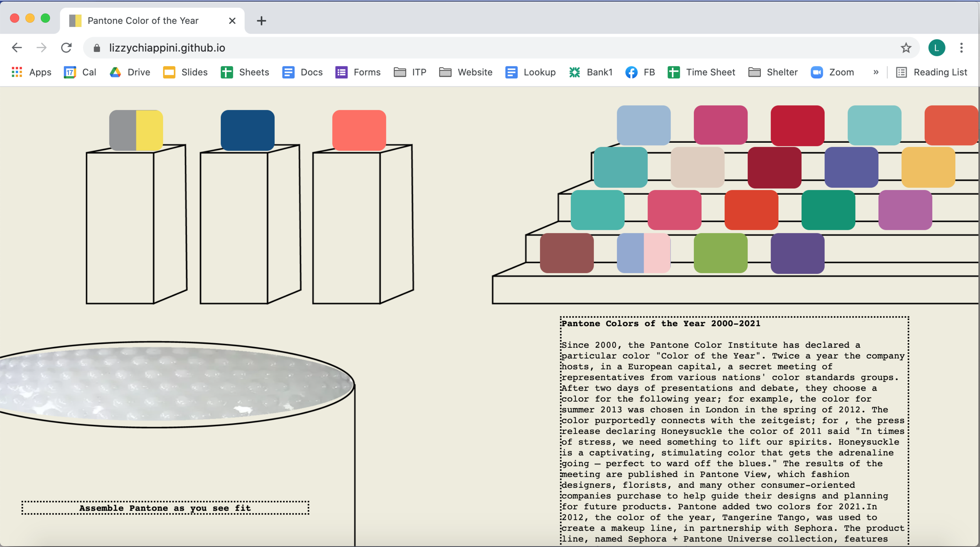This screenshot has width=980, height=547.
Task: Click the padlock site info icon
Action: [97, 48]
